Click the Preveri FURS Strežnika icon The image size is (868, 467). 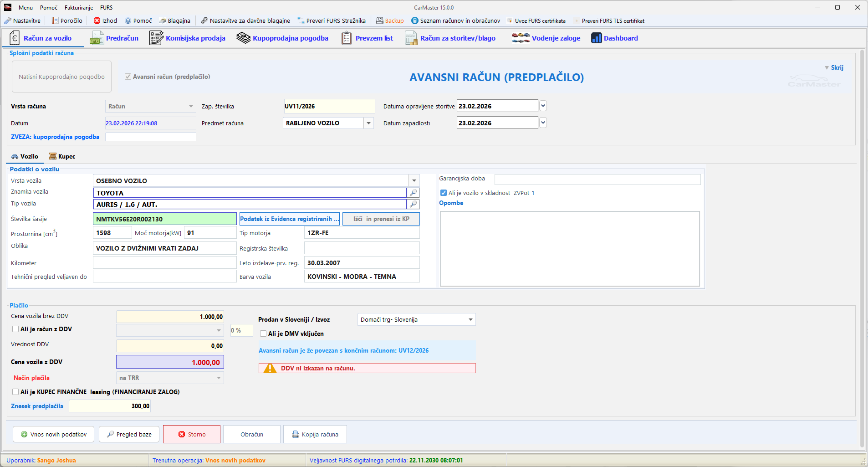click(301, 21)
